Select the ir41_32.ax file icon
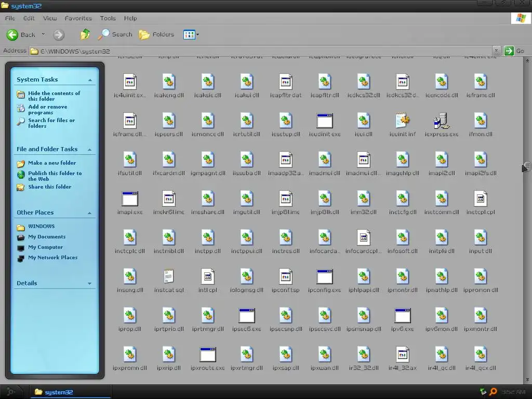Viewport: 532px width, 399px height. pyautogui.click(x=403, y=354)
